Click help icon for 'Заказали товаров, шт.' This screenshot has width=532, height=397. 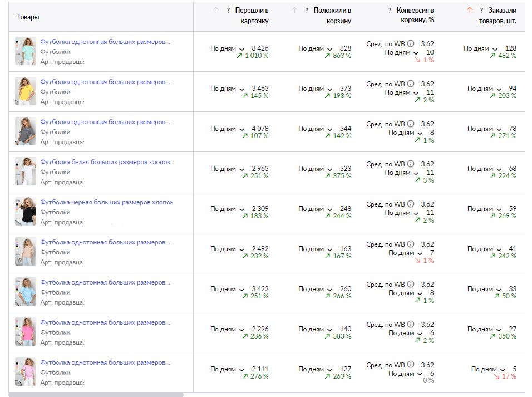coord(481,11)
